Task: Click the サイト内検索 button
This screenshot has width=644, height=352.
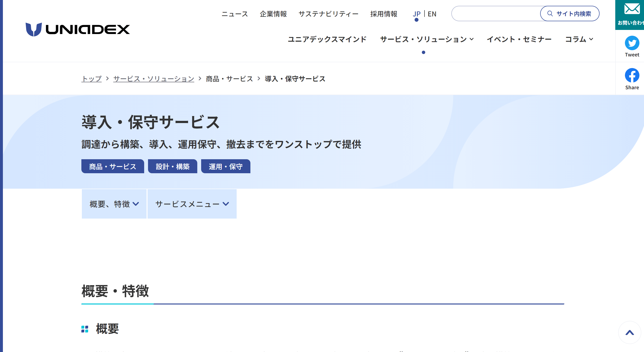Action: (570, 14)
